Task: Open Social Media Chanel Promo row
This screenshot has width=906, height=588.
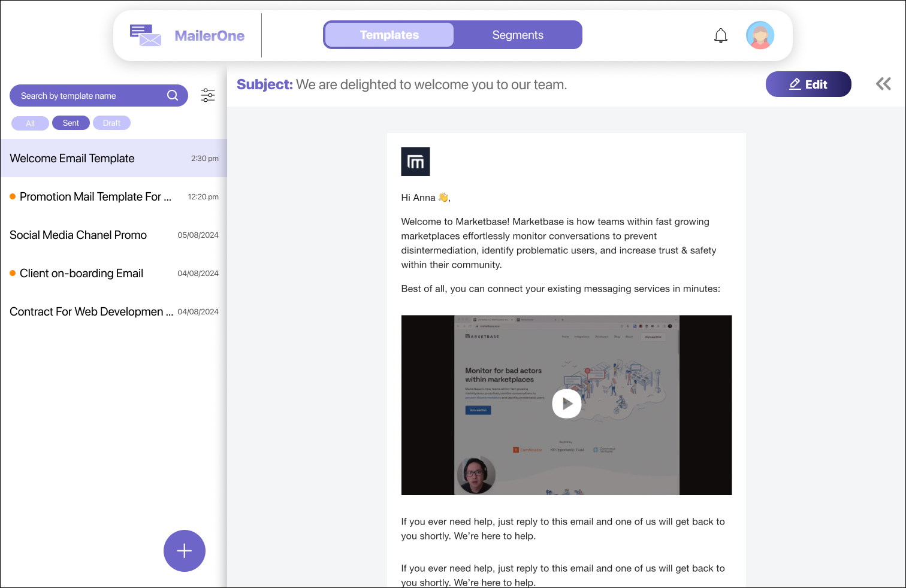Action: click(114, 235)
